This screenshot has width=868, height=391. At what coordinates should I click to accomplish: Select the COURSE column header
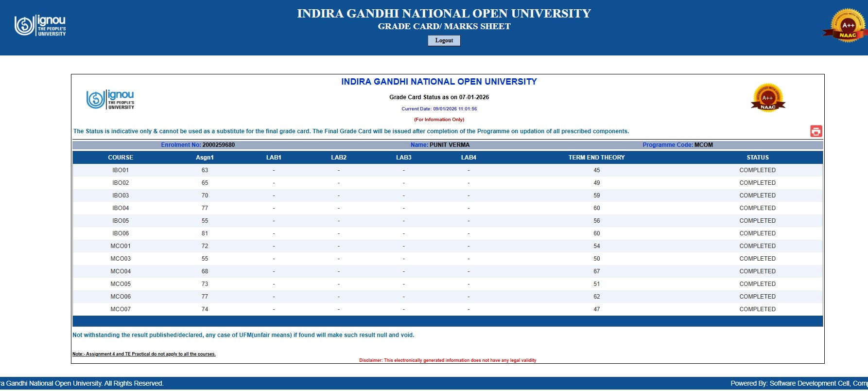tap(121, 158)
